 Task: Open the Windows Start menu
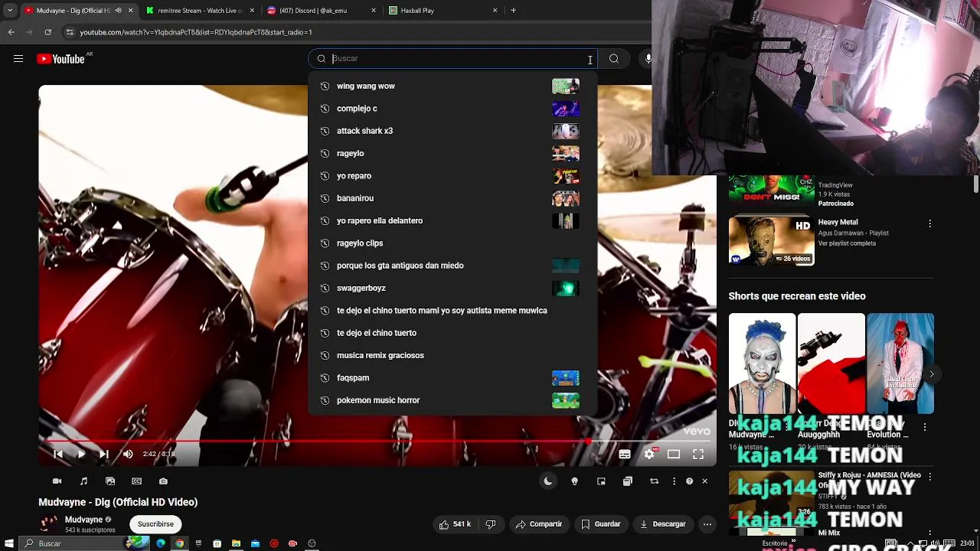point(8,543)
